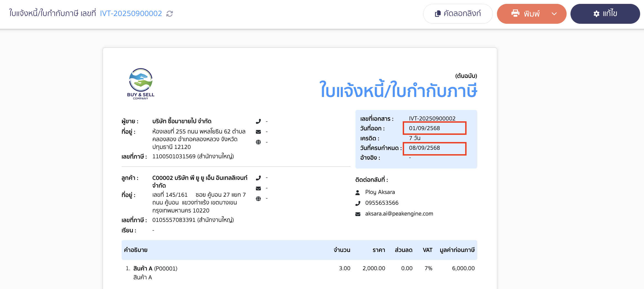644x289 pixels.
Task: Select the due date 08/09/2568
Action: (424, 148)
